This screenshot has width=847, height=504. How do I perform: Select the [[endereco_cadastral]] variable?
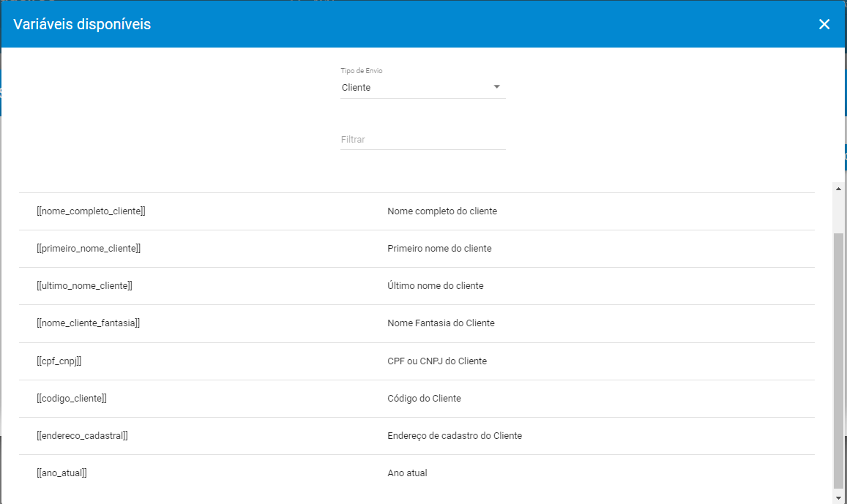82,435
